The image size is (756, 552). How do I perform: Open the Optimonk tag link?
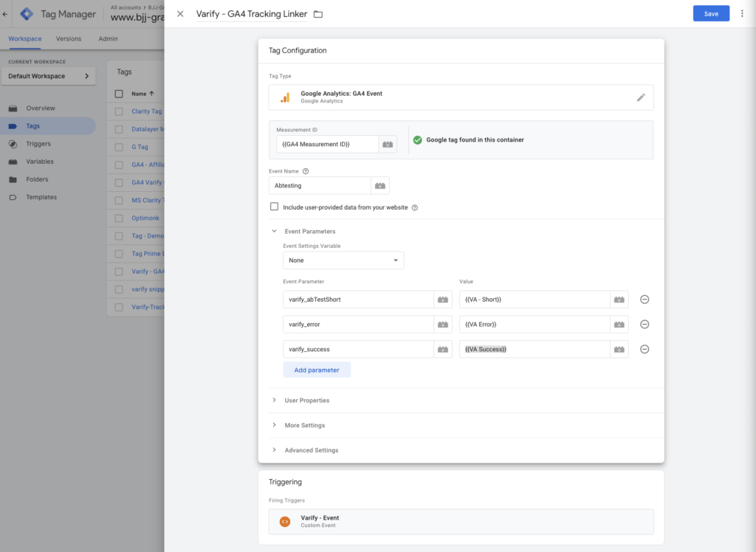[x=145, y=218]
